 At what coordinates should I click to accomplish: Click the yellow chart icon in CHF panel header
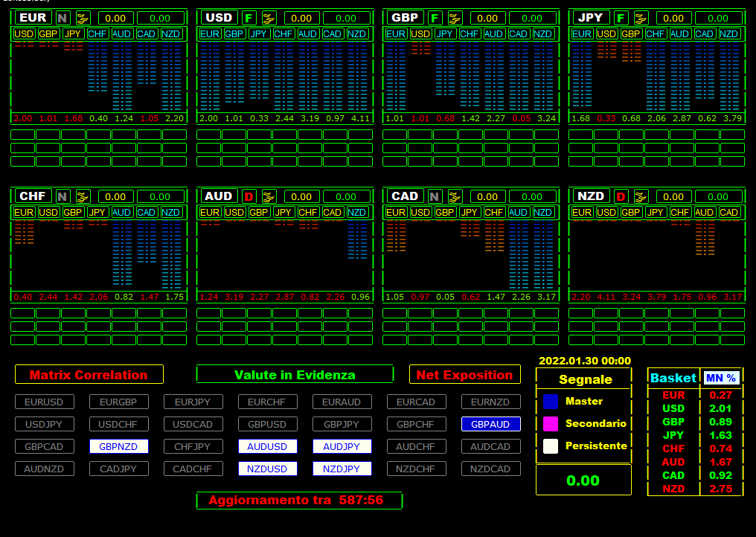83,196
